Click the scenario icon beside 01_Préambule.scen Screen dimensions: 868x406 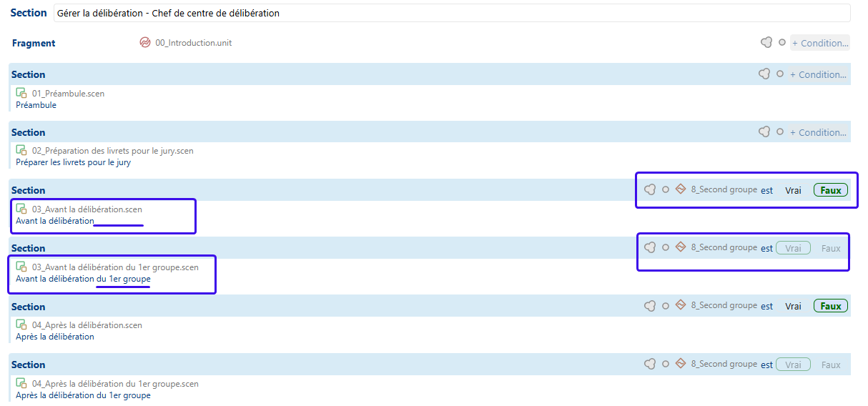point(21,94)
